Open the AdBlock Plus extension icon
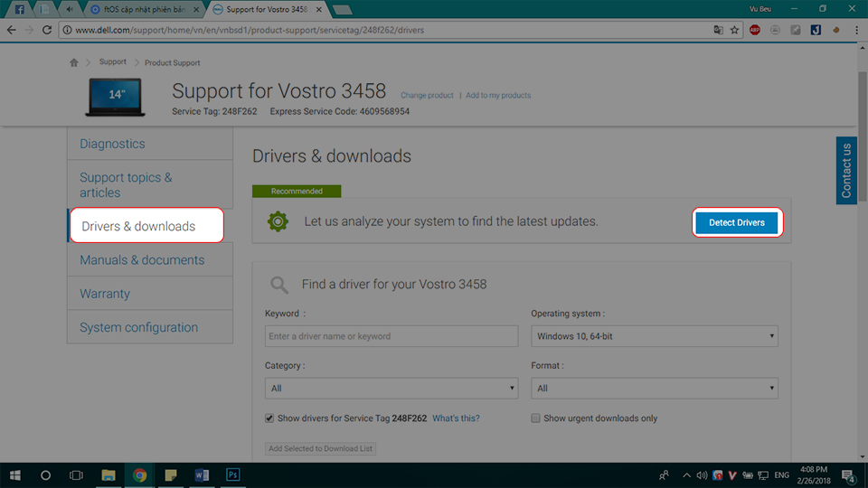Image resolution: width=868 pixels, height=488 pixels. [754, 30]
